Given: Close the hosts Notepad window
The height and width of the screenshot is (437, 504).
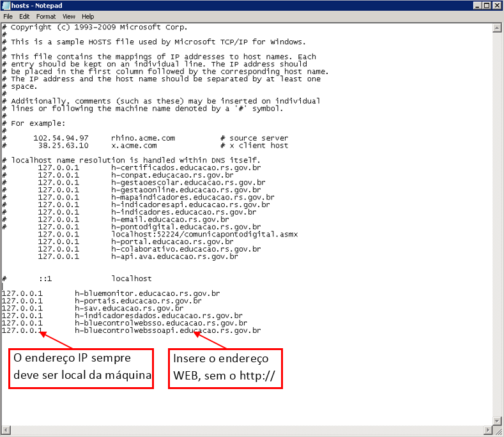Looking at the screenshot, I should [x=496, y=6].
